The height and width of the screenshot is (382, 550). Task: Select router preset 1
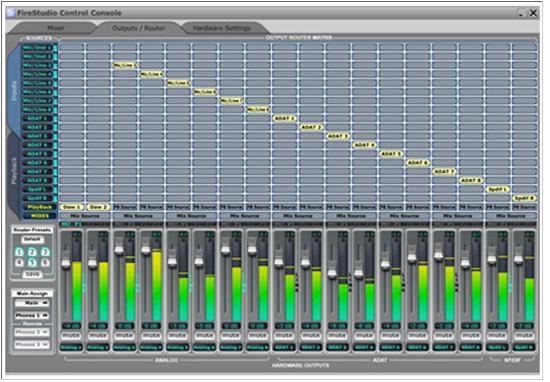[19, 252]
